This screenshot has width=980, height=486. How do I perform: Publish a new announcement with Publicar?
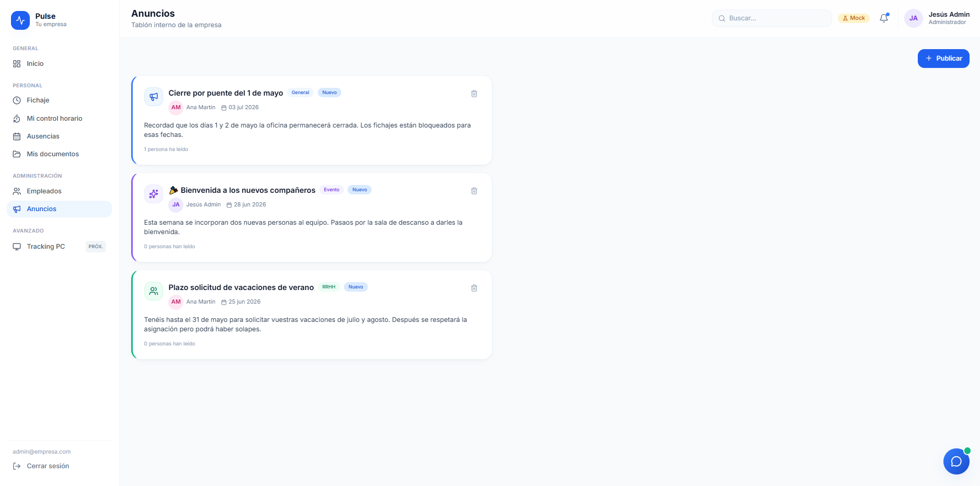[943, 59]
